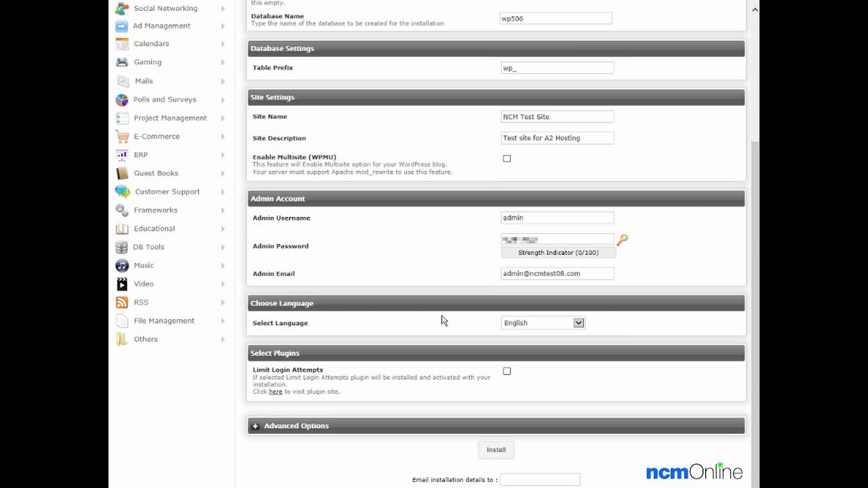This screenshot has width=868, height=488.
Task: Click the RSS feed icon
Action: point(122,302)
